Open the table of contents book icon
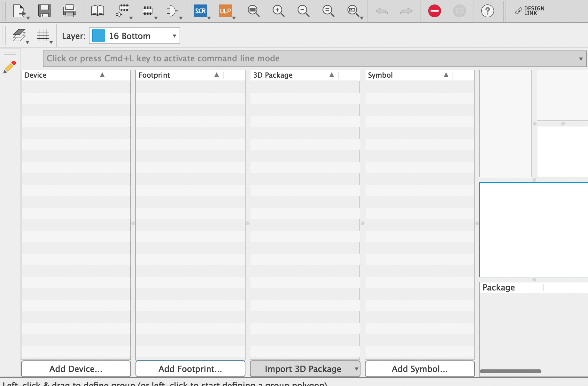Screen dimensions: 588x386 [97, 11]
